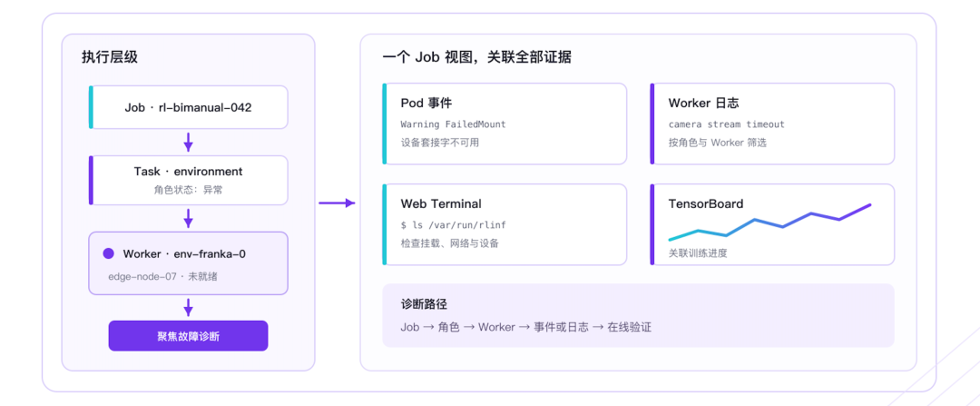Click the 诊断路径 heading
The width and height of the screenshot is (980, 406).
click(x=424, y=304)
